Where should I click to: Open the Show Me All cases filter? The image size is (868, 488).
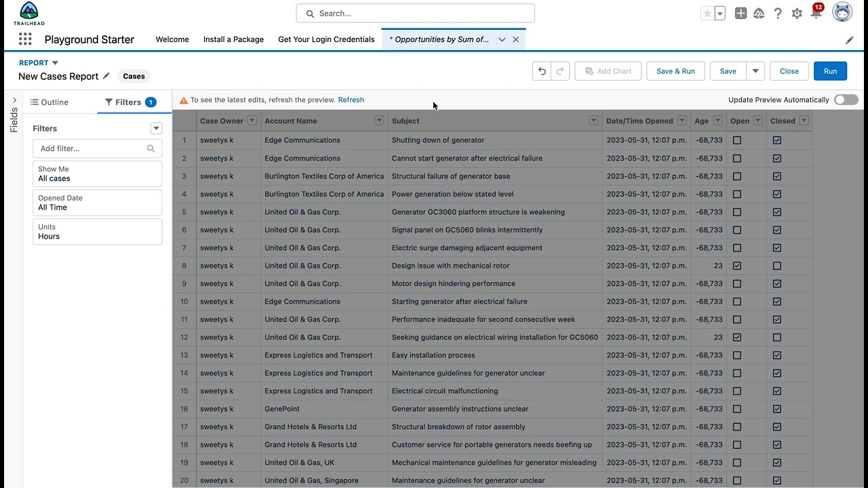[97, 174]
